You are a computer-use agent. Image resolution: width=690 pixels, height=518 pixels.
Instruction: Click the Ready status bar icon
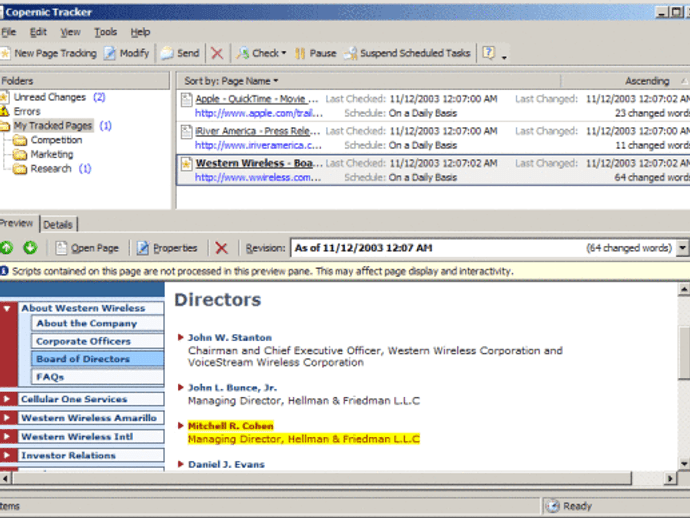pyautogui.click(x=552, y=506)
